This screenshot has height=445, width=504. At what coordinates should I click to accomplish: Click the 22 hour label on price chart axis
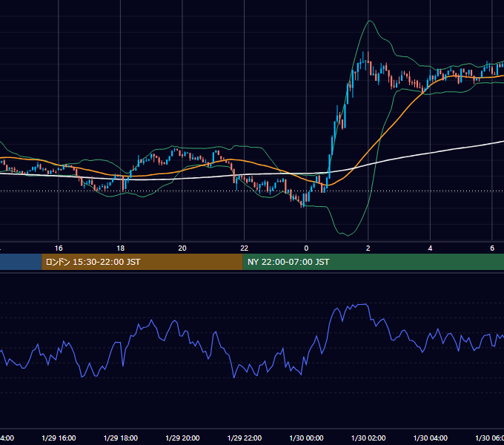point(245,248)
